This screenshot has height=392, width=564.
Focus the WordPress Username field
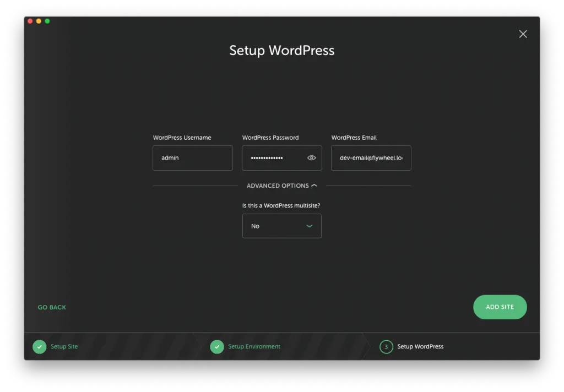192,158
